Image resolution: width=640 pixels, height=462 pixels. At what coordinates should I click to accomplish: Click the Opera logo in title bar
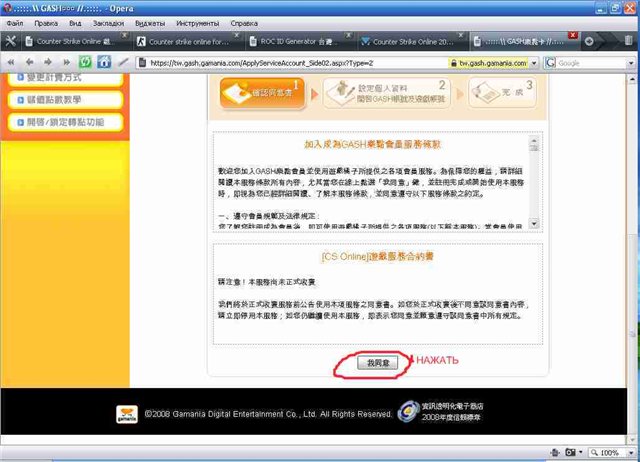[x=7, y=8]
